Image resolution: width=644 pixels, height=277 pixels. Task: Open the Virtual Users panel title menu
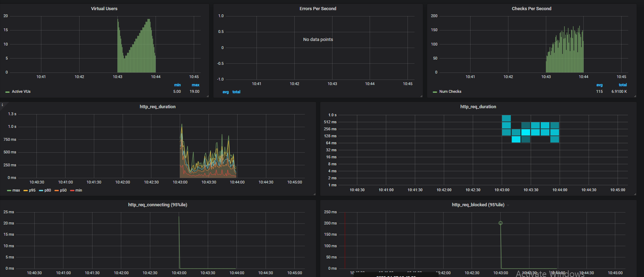pyautogui.click(x=104, y=9)
